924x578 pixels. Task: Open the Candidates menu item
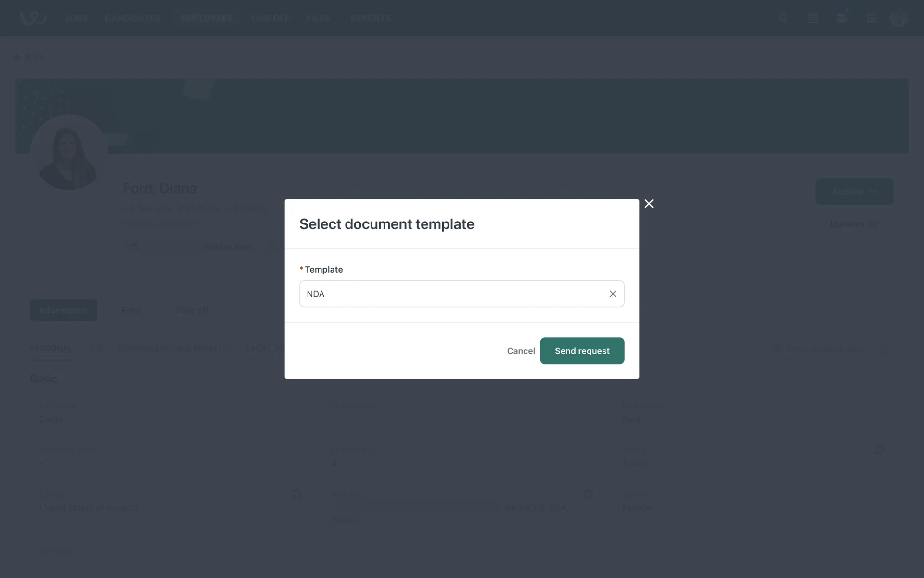coord(133,18)
